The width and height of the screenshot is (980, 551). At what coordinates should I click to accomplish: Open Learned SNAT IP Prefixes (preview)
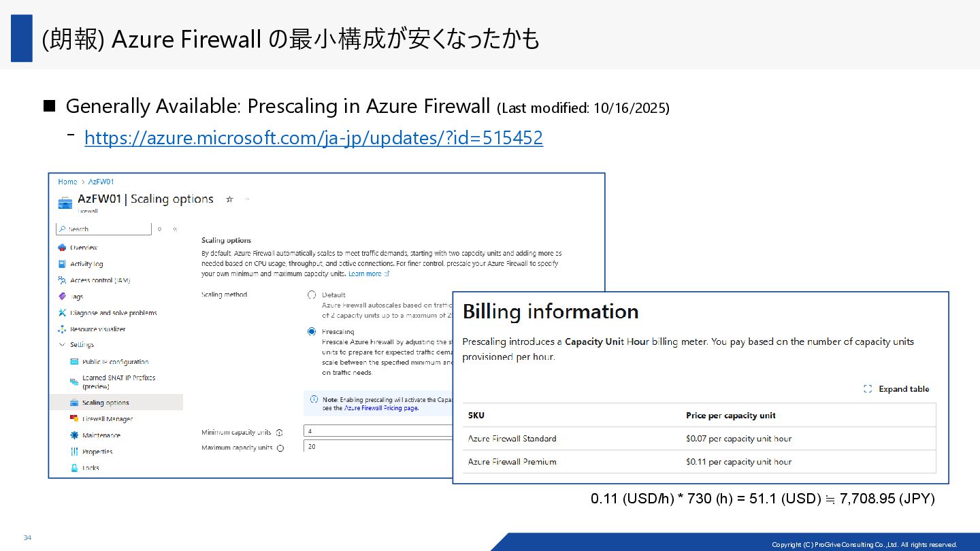click(x=119, y=382)
